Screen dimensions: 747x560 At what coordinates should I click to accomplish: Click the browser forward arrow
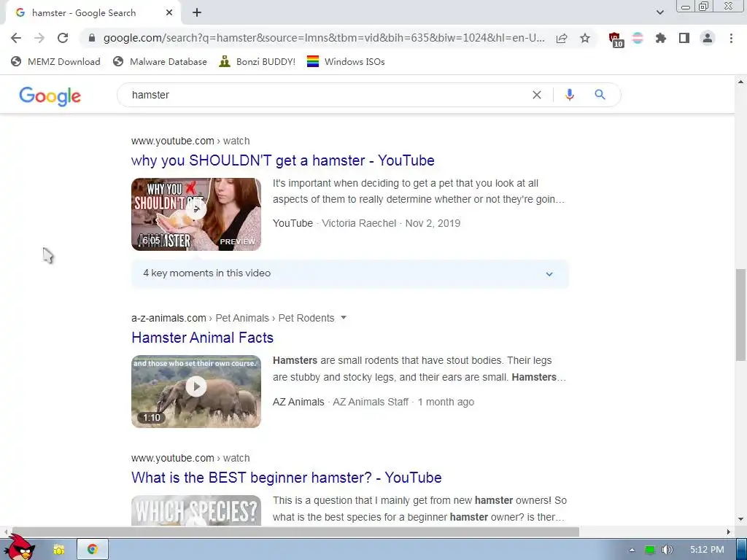click(39, 38)
